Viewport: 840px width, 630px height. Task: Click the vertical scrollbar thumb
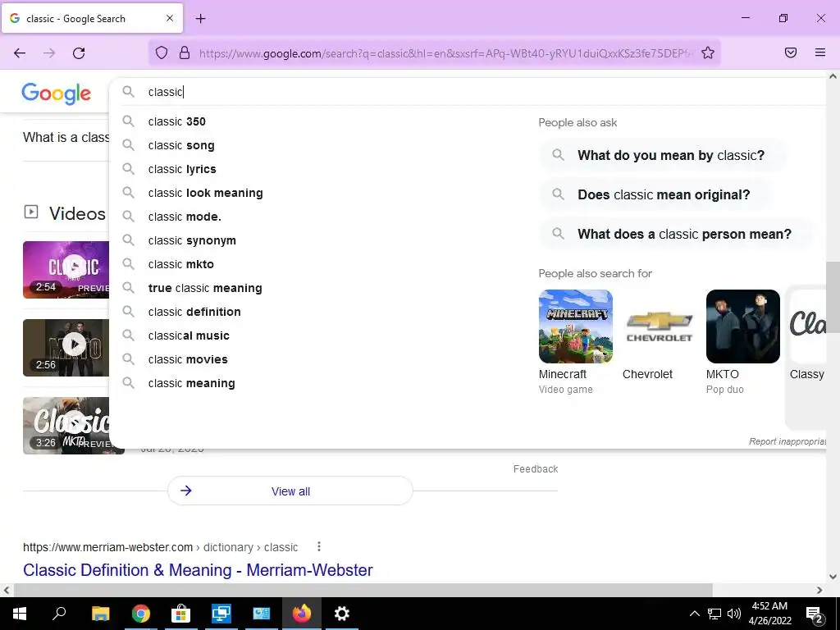click(833, 297)
